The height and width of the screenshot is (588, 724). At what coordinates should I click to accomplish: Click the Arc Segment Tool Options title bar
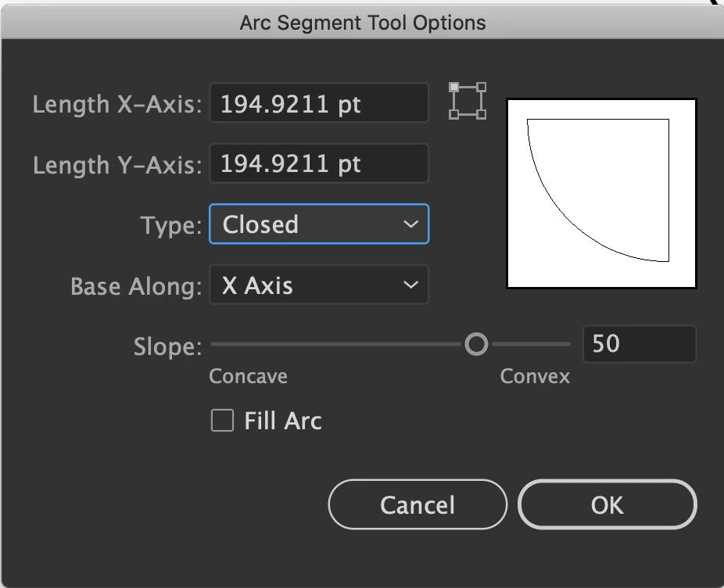tap(362, 22)
